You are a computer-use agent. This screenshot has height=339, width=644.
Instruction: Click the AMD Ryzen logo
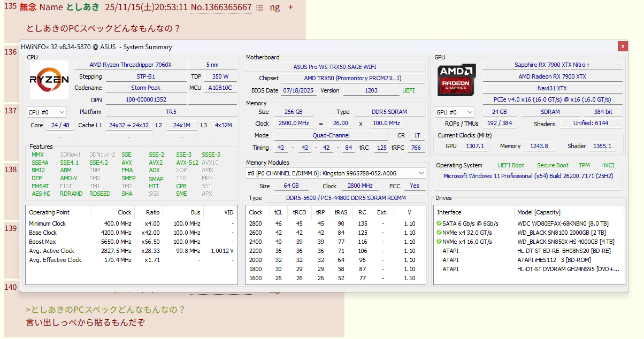point(49,80)
